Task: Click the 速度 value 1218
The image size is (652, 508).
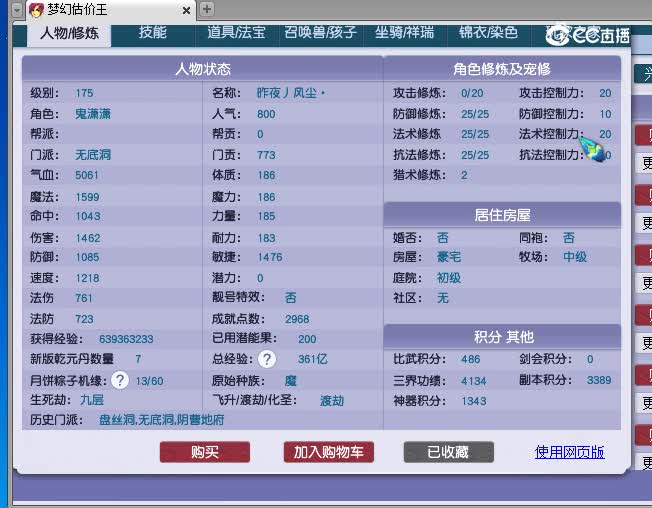Action: click(87, 278)
